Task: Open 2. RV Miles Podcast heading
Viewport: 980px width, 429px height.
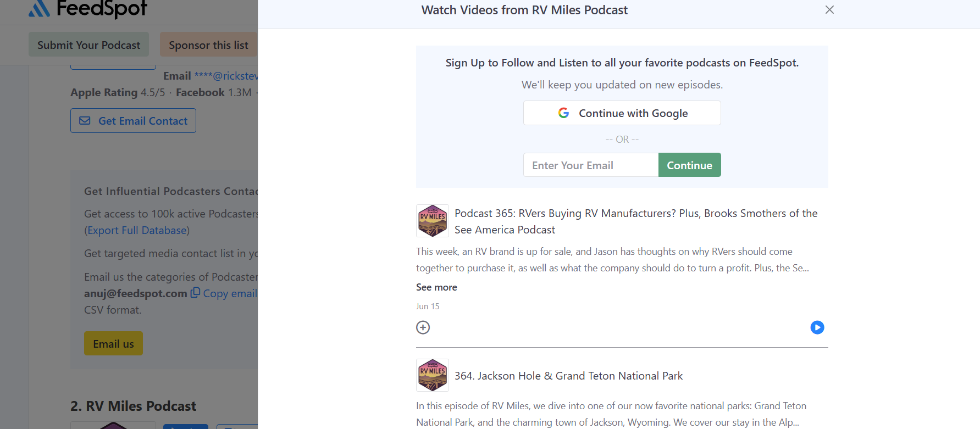Action: (x=133, y=406)
